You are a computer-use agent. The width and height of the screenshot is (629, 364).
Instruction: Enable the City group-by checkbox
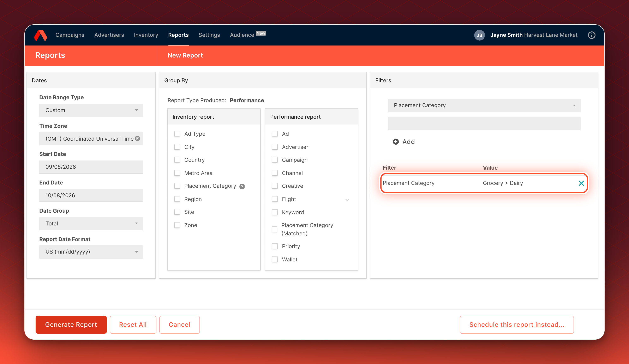pos(177,147)
